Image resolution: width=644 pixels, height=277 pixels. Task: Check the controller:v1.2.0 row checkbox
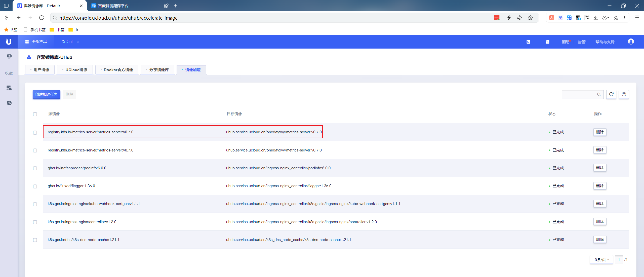point(35,222)
